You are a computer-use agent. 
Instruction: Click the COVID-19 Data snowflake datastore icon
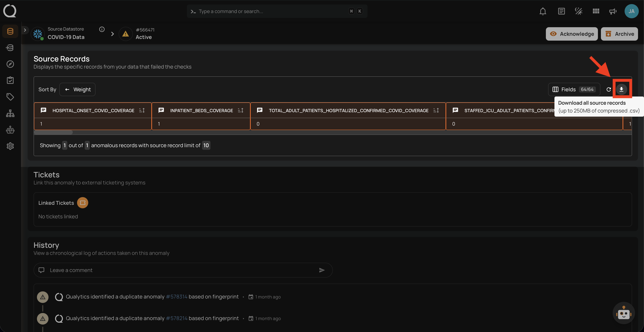tap(38, 34)
